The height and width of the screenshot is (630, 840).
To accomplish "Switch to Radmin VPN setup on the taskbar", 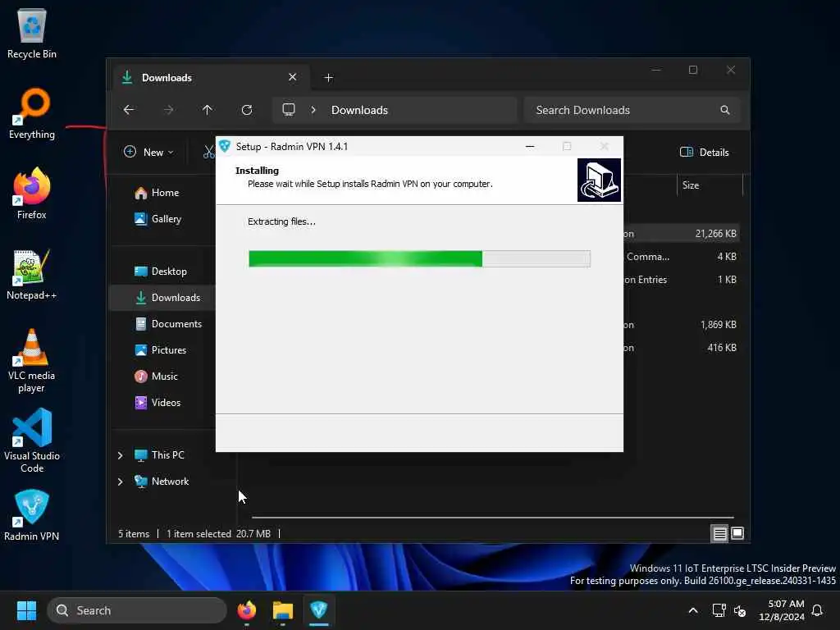I will (319, 610).
